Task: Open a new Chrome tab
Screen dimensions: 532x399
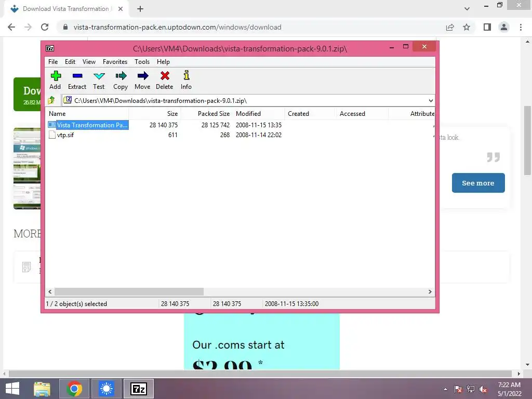Action: (140, 9)
